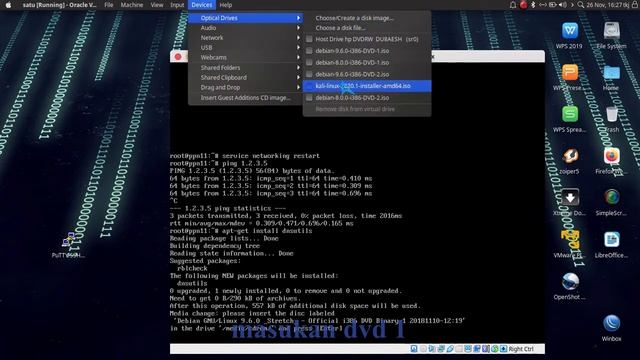
Task: Click the USB devices status bar icon
Action: (450, 349)
